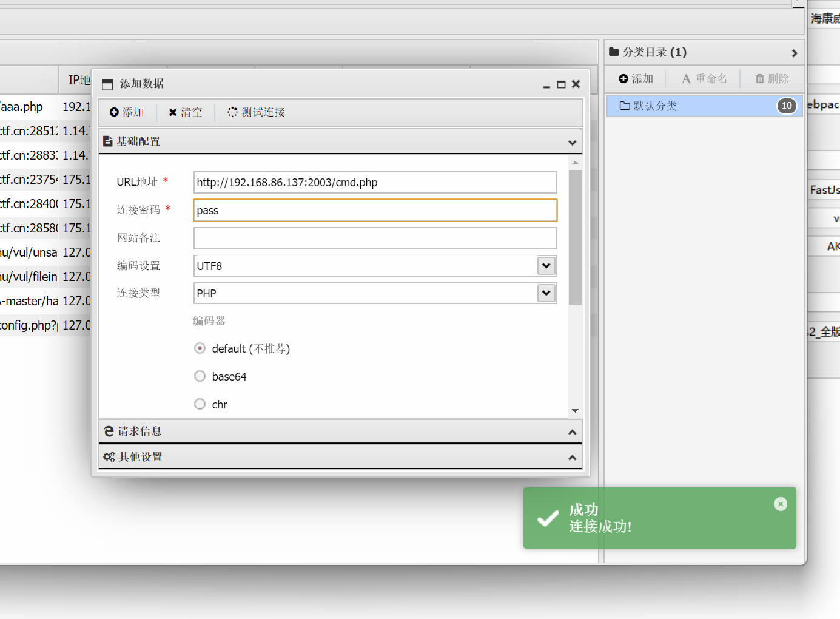Select the default (不推荐) encoder radio
Screen dimensions: 840x619
(x=200, y=348)
